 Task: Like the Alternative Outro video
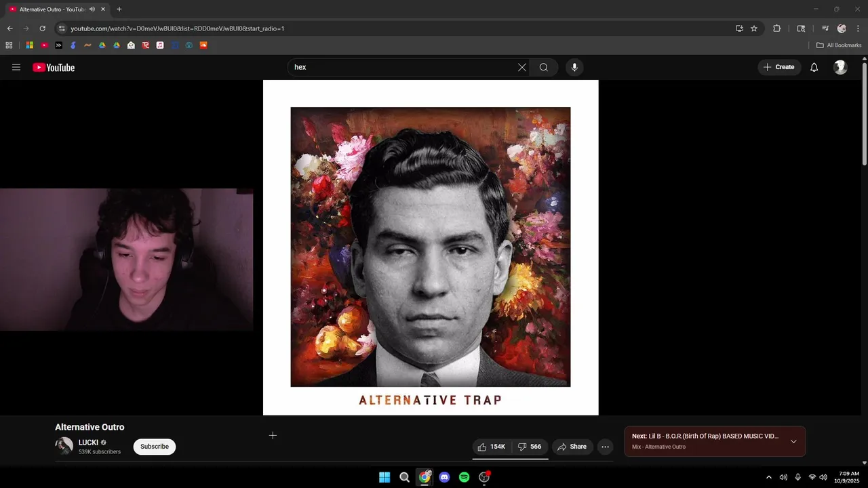[x=492, y=447]
